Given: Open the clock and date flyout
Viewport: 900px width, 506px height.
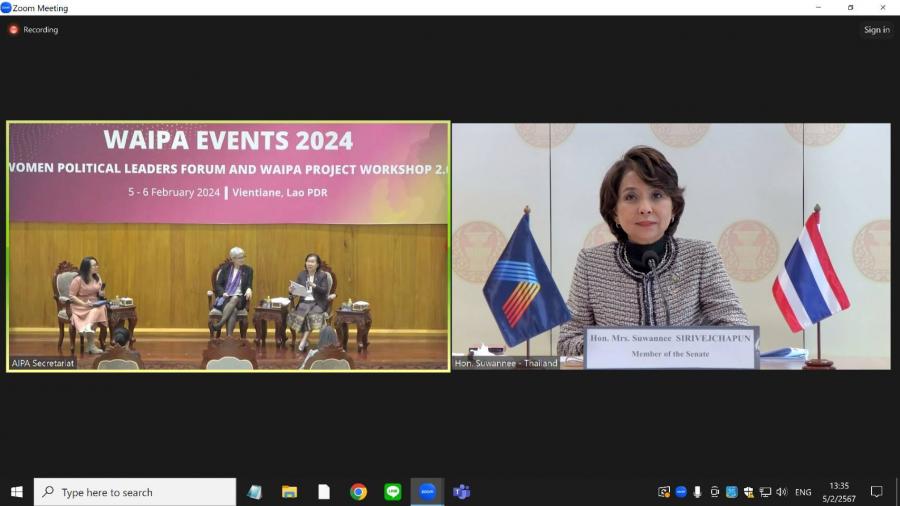Looking at the screenshot, I should [x=838, y=492].
